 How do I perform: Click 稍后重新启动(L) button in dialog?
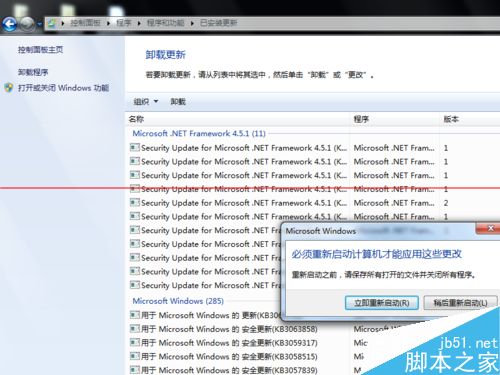coord(460,303)
